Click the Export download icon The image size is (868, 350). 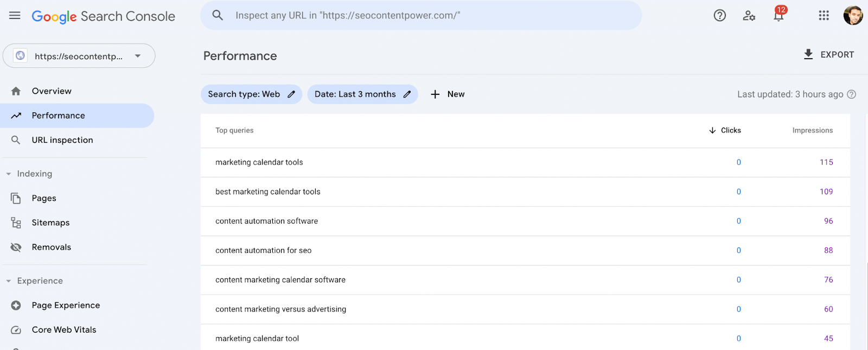(808, 54)
